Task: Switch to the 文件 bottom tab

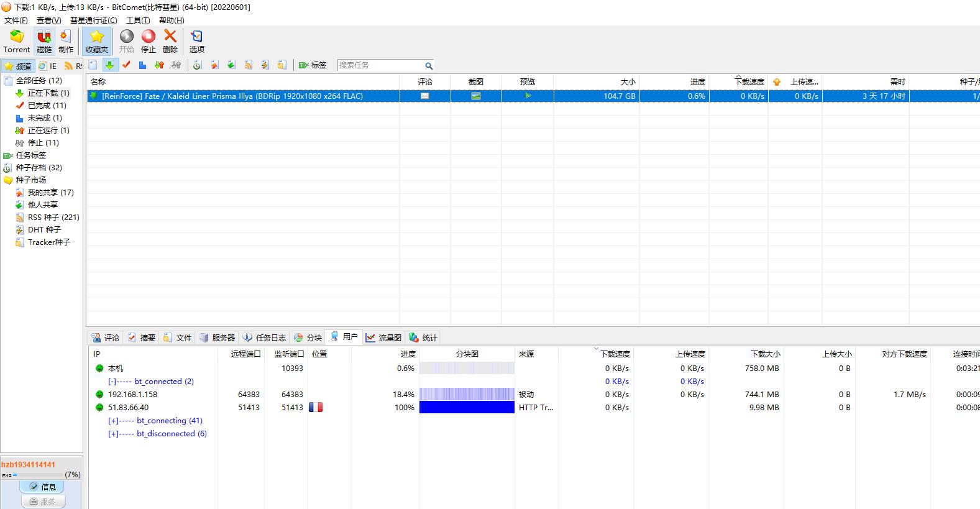Action: click(178, 338)
